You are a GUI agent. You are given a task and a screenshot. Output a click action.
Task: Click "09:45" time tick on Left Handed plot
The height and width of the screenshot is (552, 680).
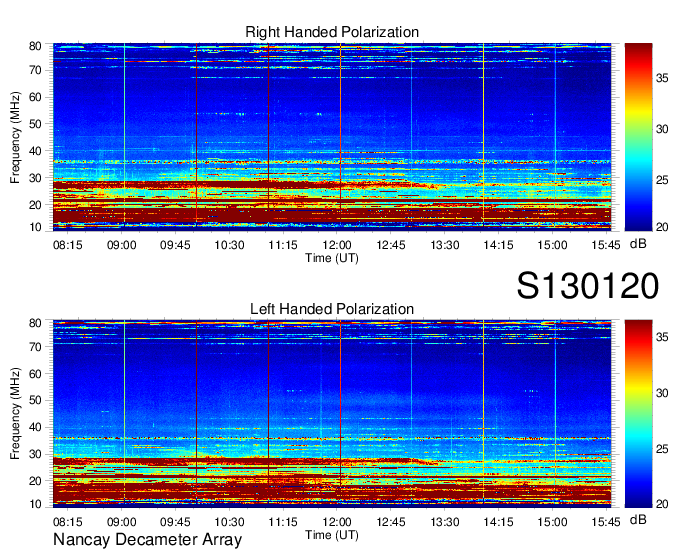tap(175, 522)
